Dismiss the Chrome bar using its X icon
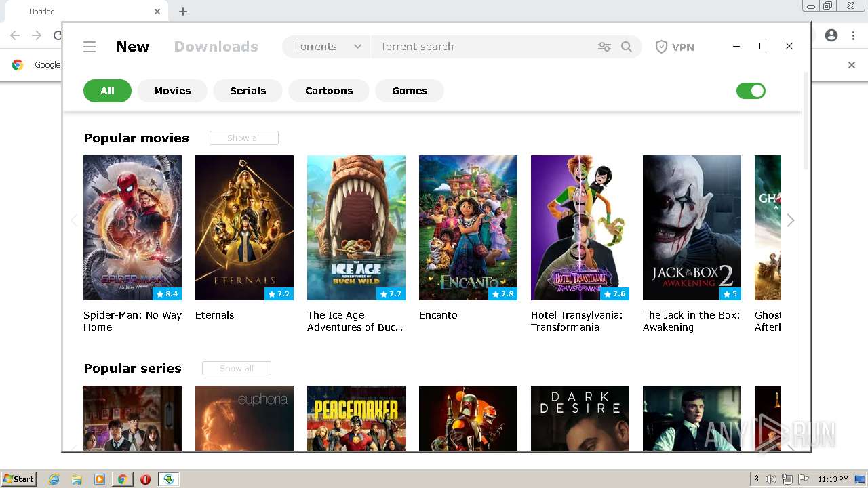 pos(852,65)
